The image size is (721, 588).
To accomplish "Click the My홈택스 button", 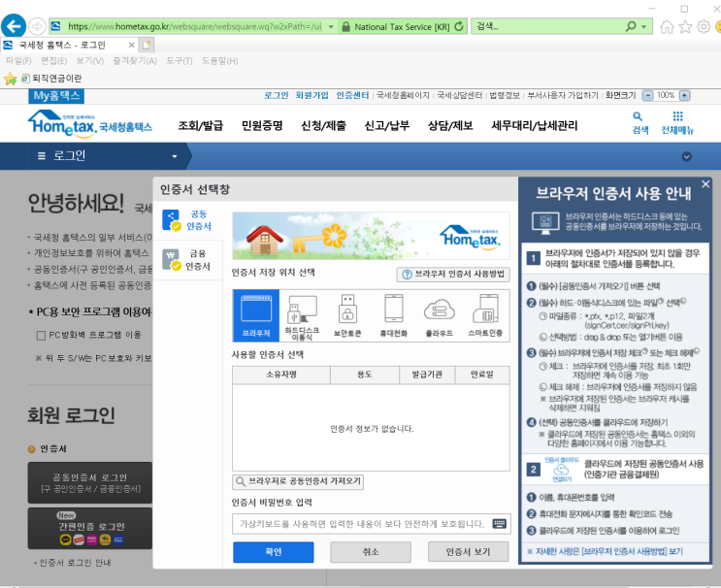I will click(x=56, y=96).
